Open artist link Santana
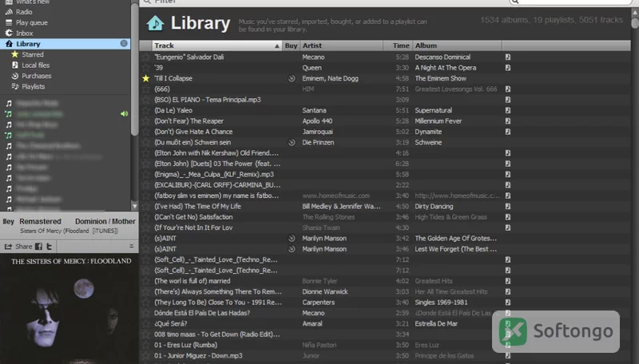This screenshot has height=364, width=639. pyautogui.click(x=314, y=110)
